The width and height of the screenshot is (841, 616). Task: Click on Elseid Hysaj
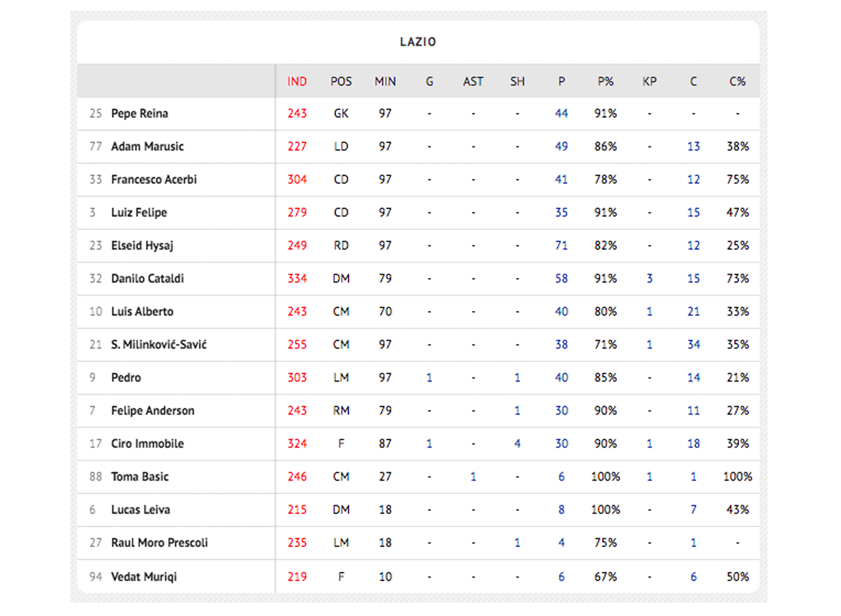(142, 246)
